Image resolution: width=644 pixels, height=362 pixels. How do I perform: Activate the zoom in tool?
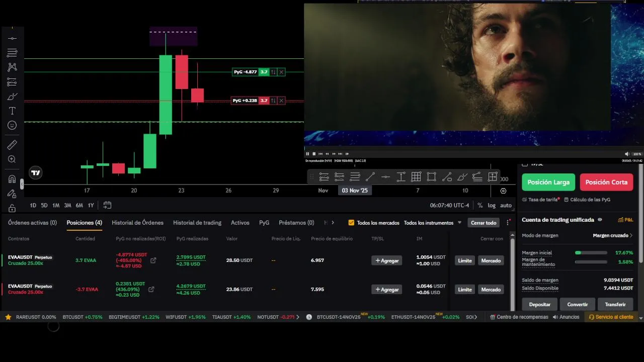pyautogui.click(x=12, y=159)
